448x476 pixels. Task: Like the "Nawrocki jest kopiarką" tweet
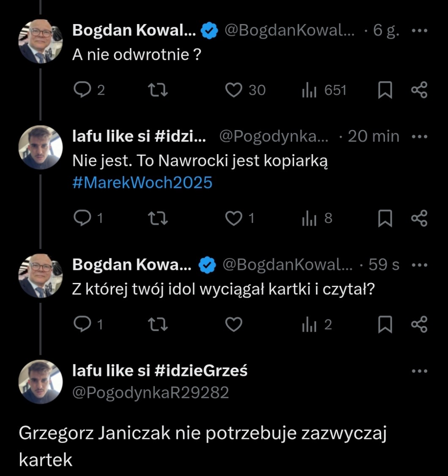pos(233,218)
